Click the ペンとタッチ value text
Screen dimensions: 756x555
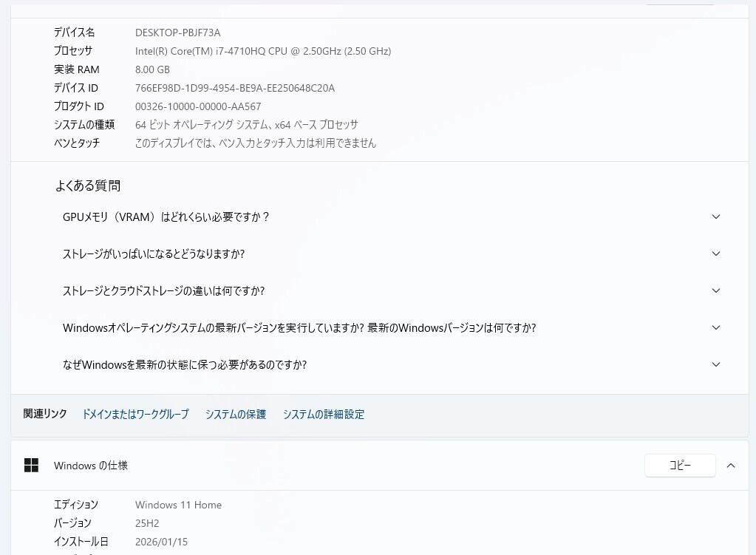[x=256, y=143]
